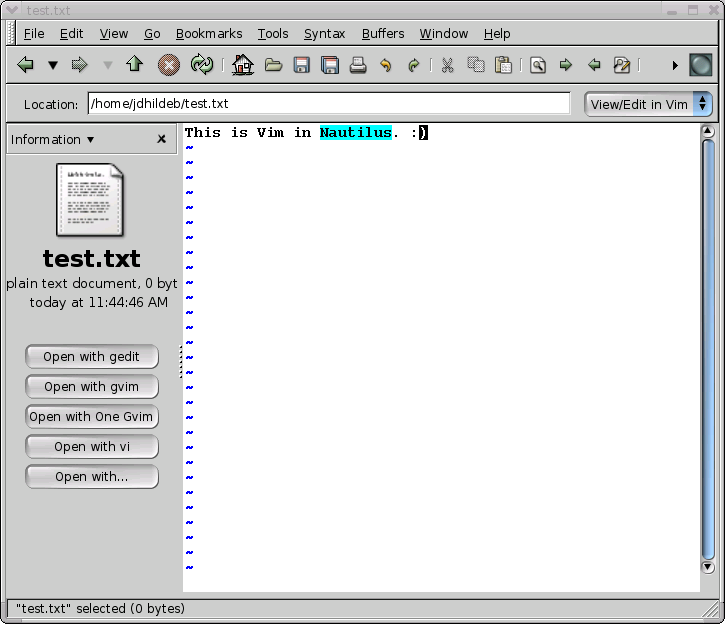Click Open with One Gvim button

[x=92, y=417]
